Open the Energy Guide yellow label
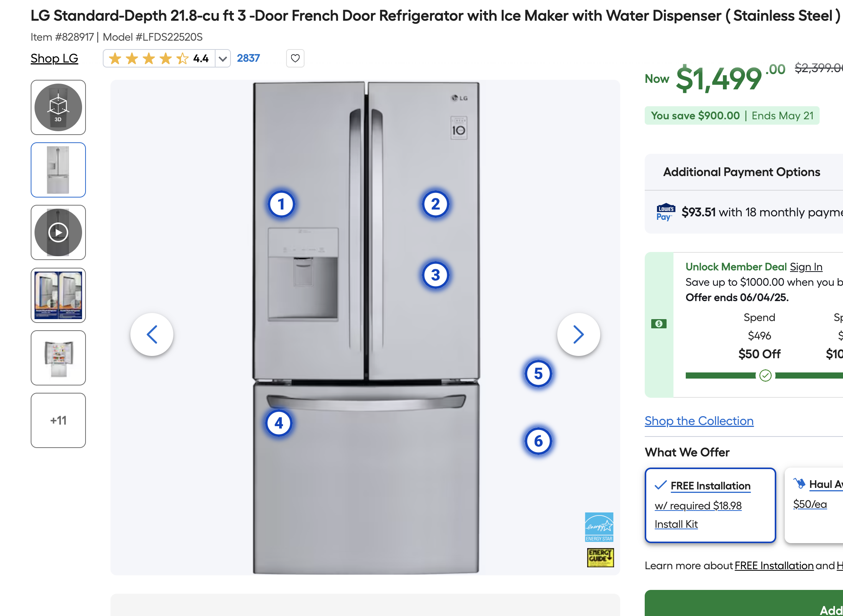Image resolution: width=843 pixels, height=616 pixels. tap(600, 557)
